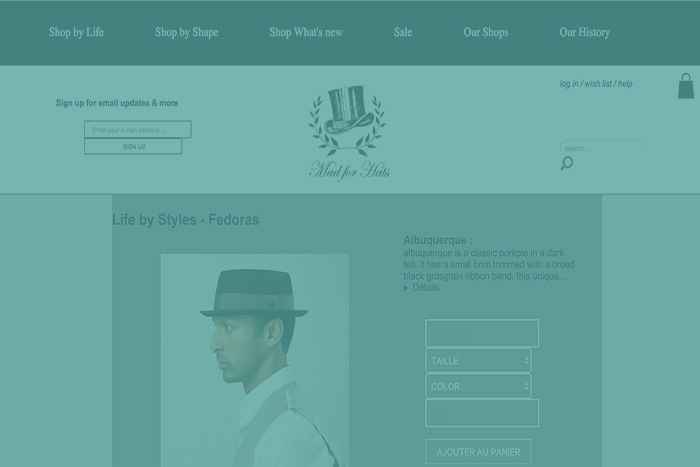Click the Ajouter au panier button

(478, 452)
